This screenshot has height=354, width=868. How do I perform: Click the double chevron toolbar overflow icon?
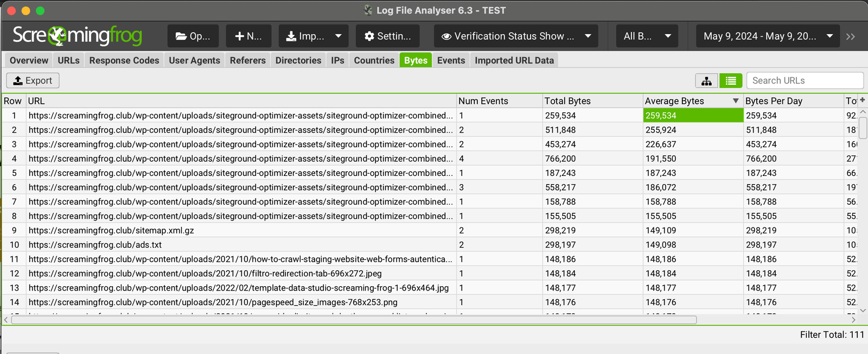coord(850,36)
